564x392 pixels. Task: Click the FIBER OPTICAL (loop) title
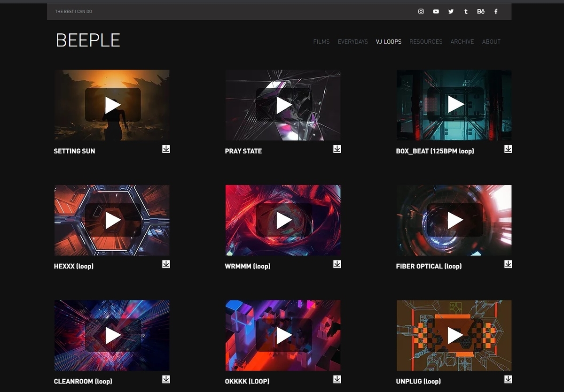pyautogui.click(x=429, y=266)
